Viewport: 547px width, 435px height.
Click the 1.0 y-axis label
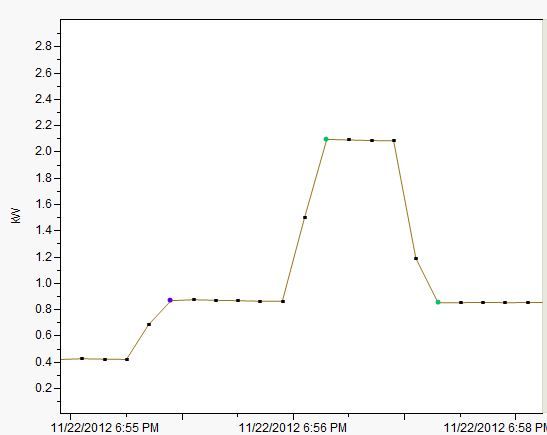coord(43,283)
